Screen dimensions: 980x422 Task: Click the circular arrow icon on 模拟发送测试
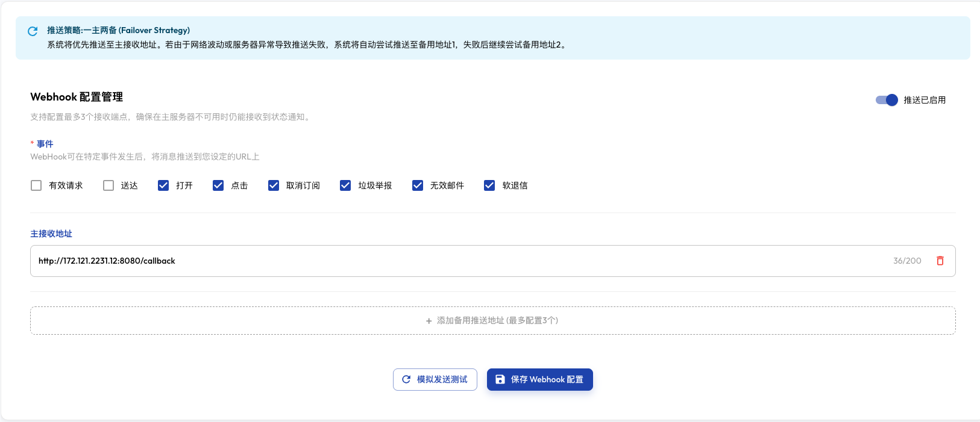pyautogui.click(x=406, y=379)
